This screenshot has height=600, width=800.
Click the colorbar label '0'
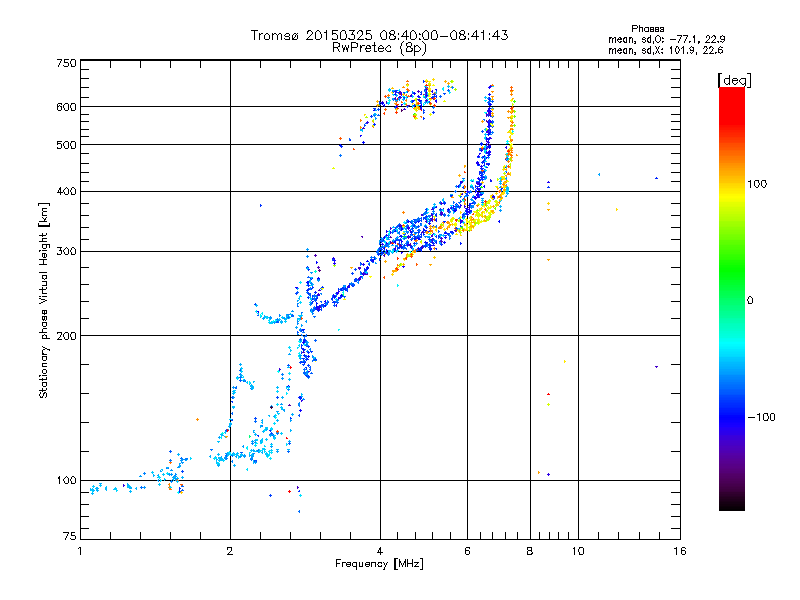pyautogui.click(x=750, y=301)
